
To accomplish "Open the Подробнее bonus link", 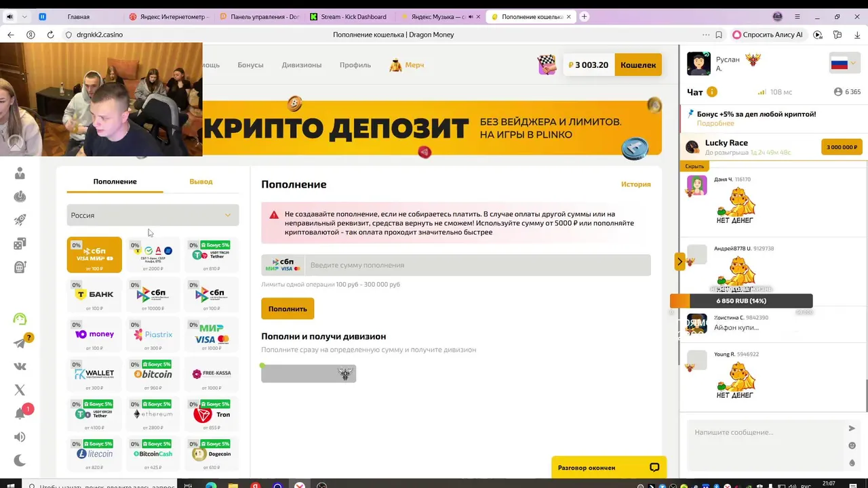I will tap(715, 123).
